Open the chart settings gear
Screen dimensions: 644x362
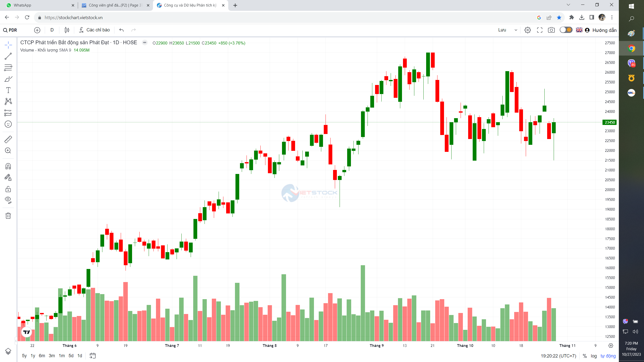tap(528, 30)
